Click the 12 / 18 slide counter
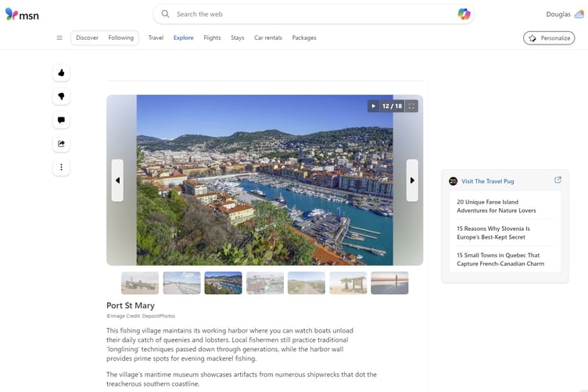The width and height of the screenshot is (588, 392). (x=392, y=106)
